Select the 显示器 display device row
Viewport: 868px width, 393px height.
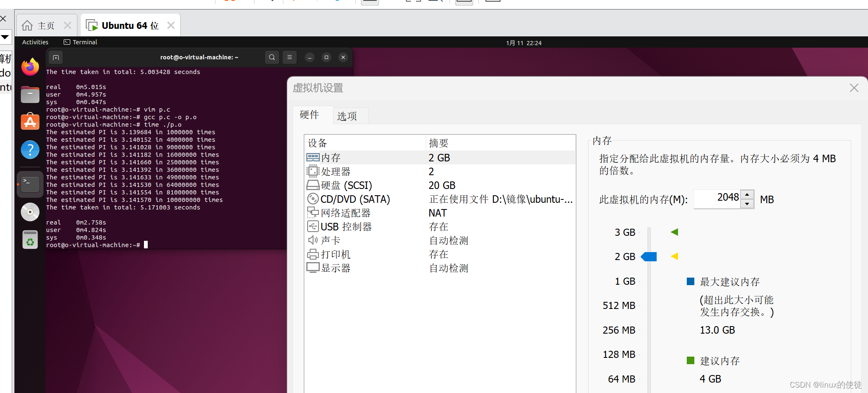pyautogui.click(x=440, y=268)
